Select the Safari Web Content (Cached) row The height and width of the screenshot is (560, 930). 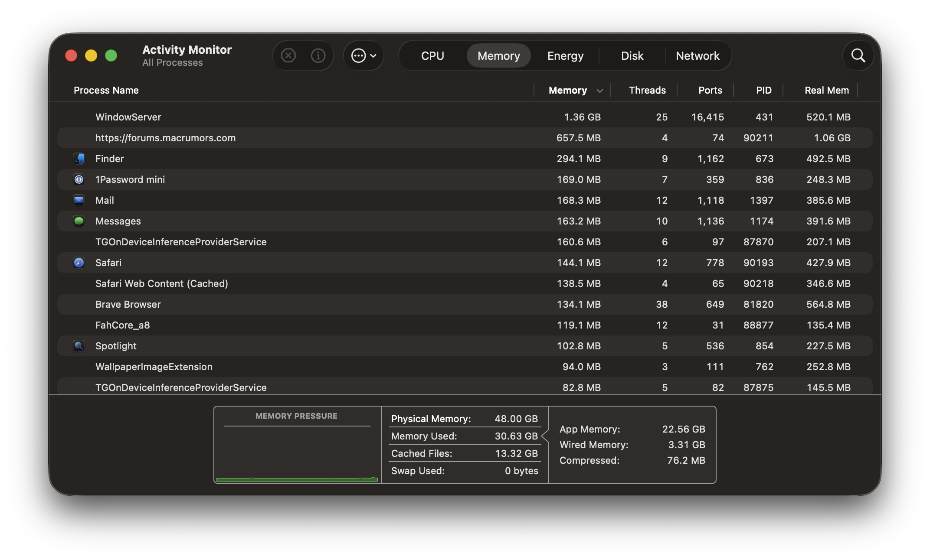pos(465,283)
